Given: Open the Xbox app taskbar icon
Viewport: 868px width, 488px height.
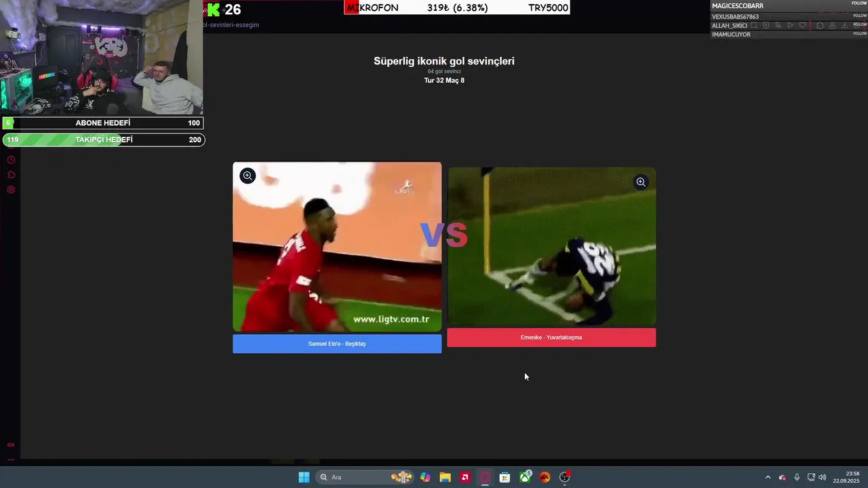Looking at the screenshot, I should pyautogui.click(x=526, y=477).
